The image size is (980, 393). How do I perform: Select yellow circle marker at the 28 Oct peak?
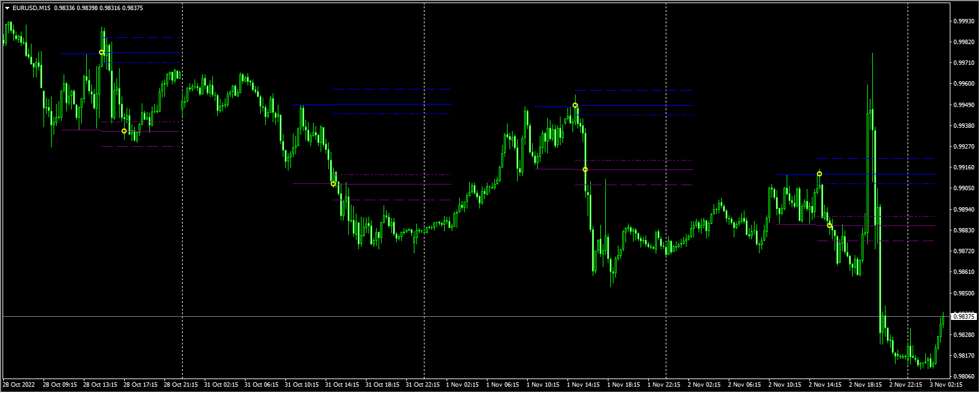coord(101,52)
